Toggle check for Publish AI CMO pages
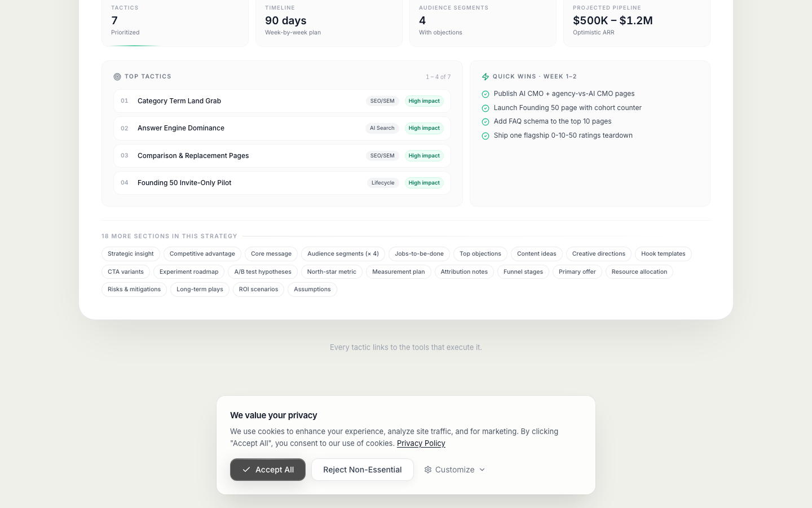 coord(486,94)
